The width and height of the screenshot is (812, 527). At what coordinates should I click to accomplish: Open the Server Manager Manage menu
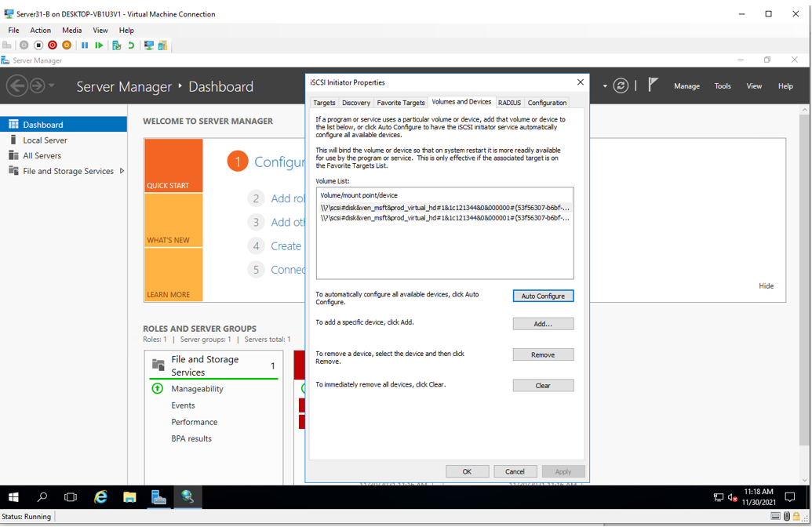click(686, 86)
